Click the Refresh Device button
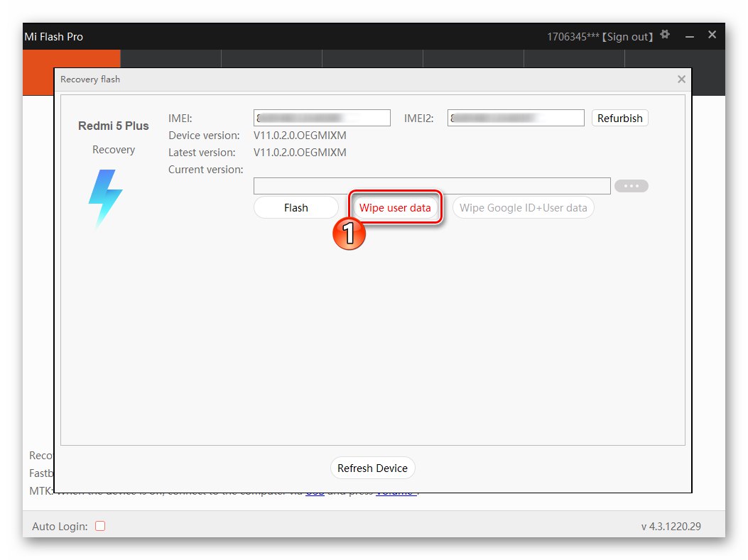748x560 pixels. pyautogui.click(x=372, y=468)
